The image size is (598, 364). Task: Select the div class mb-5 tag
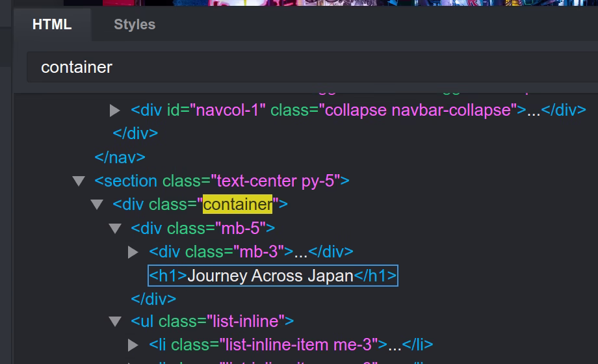(203, 228)
